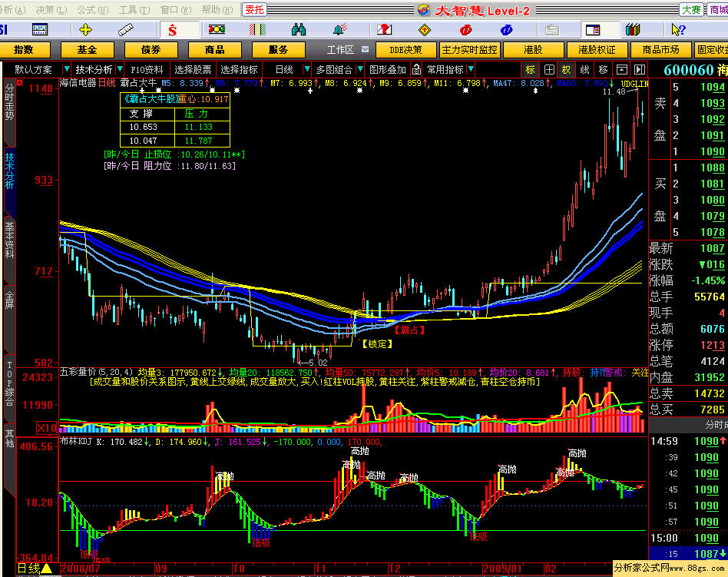This screenshot has height=577, width=728.
Task: Open the 决策 menu
Action: 51,10
